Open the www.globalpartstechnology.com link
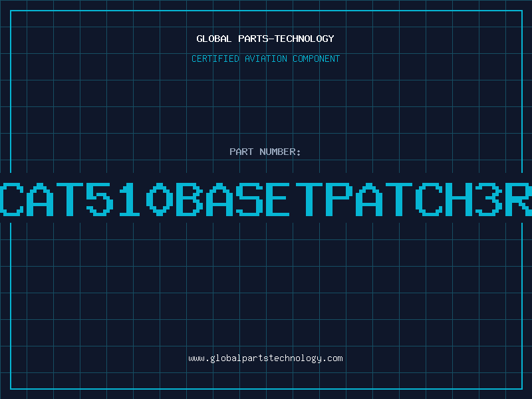This screenshot has width=532, height=399. [x=265, y=358]
